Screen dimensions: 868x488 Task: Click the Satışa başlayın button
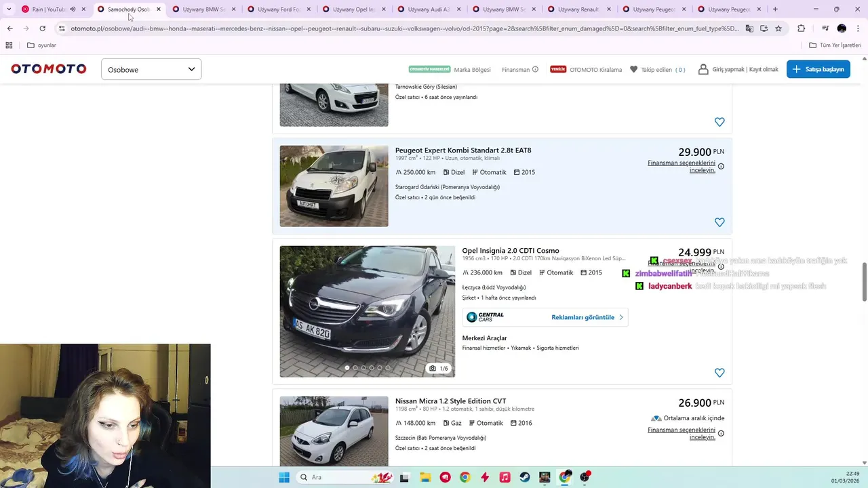(x=818, y=69)
